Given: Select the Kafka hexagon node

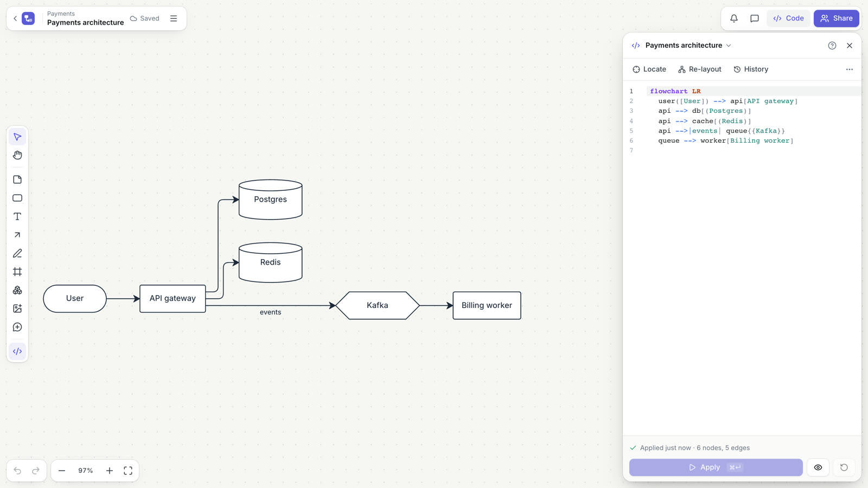Looking at the screenshot, I should (x=378, y=305).
